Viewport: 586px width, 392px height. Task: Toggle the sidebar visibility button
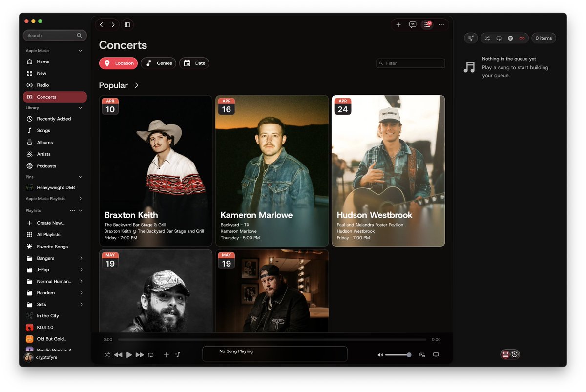click(127, 25)
